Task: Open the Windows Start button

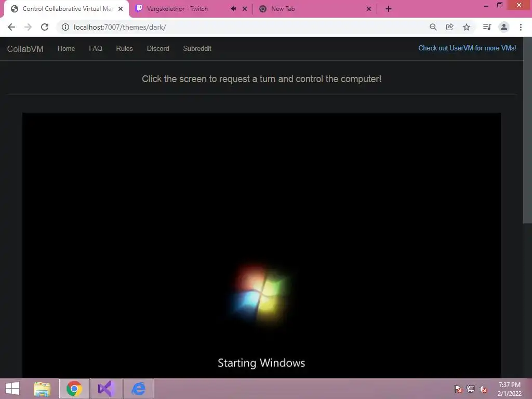Action: coord(12,389)
